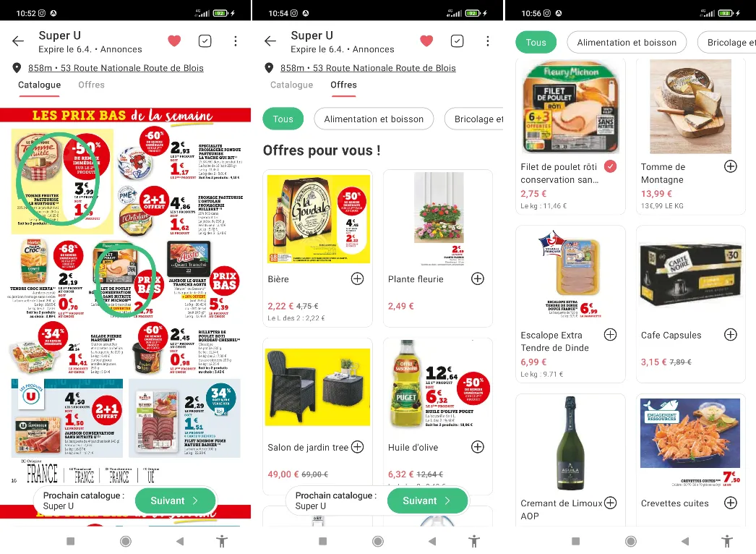
Task: Add Plante fleurie to the list
Action: tap(477, 279)
